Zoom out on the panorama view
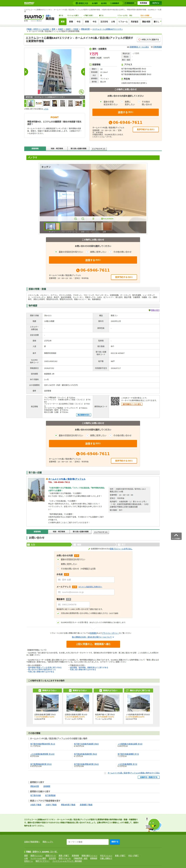Screen dimensions: 186x868 pos(83,219)
